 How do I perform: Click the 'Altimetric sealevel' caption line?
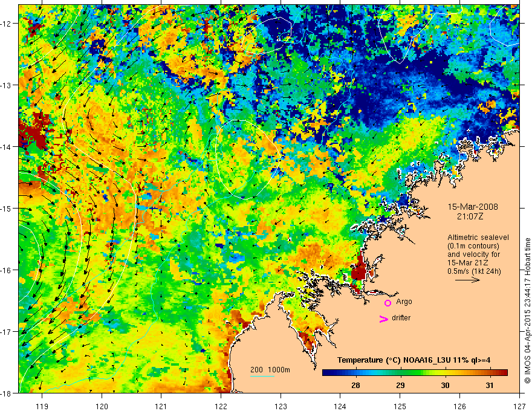pos(478,238)
